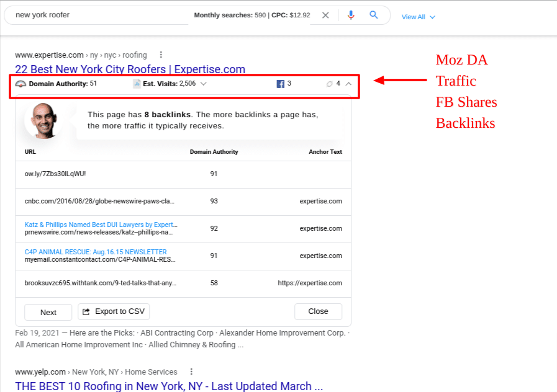Open THE BEST 10 Roofing in New York link
Screen dimensions: 557x392
(x=169, y=386)
